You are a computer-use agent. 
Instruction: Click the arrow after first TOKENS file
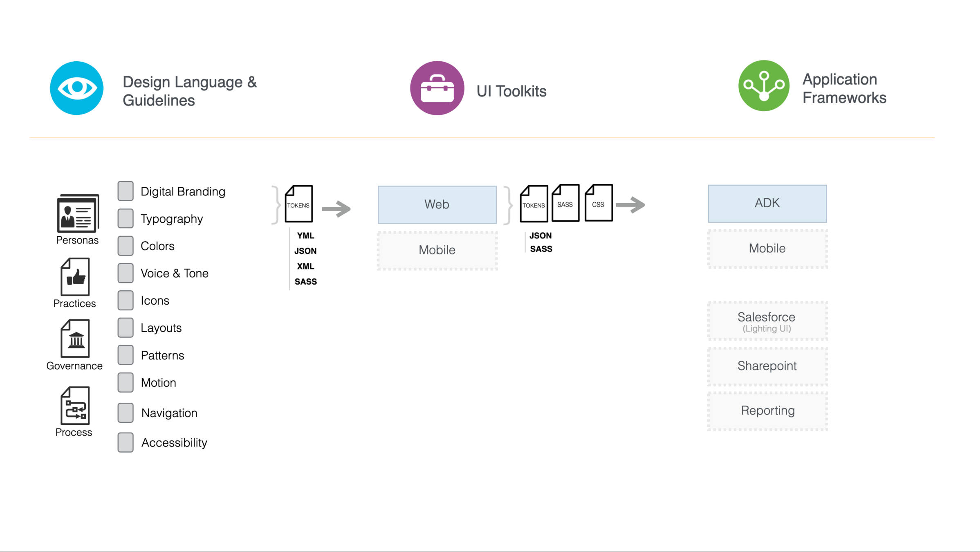[336, 209]
